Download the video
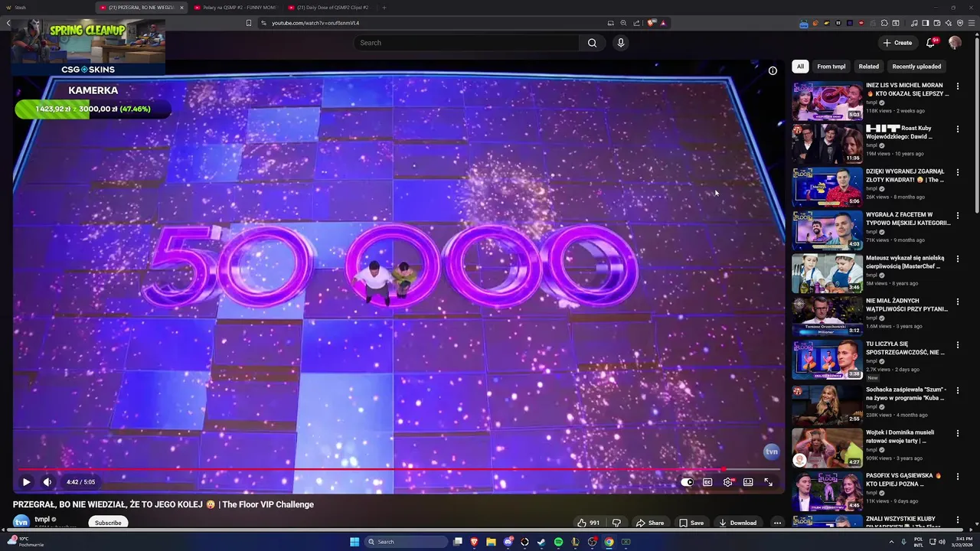 click(x=738, y=523)
